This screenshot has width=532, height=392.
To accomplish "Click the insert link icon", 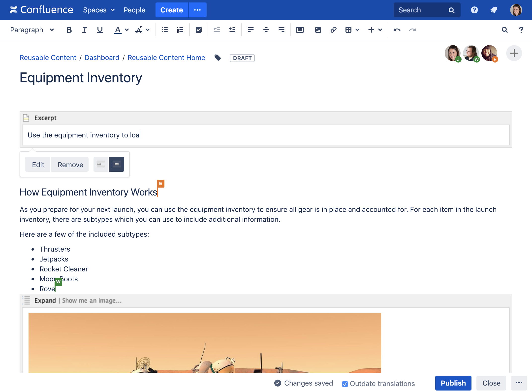I will [333, 30].
